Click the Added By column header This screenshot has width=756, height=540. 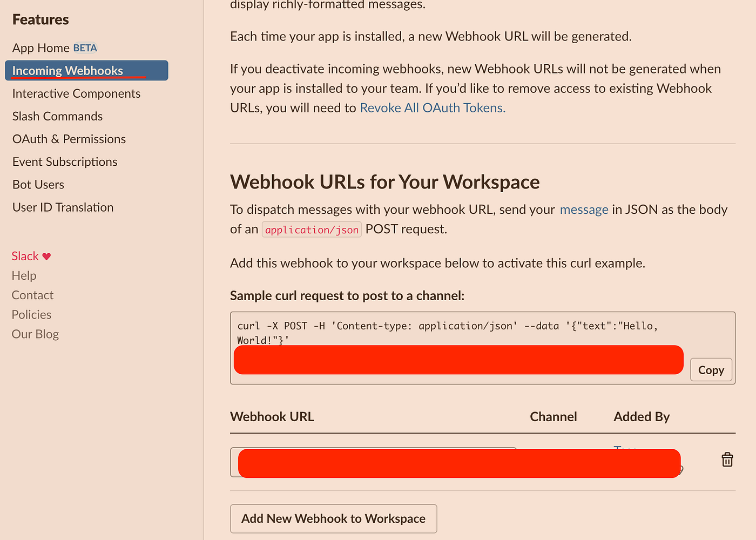click(642, 416)
